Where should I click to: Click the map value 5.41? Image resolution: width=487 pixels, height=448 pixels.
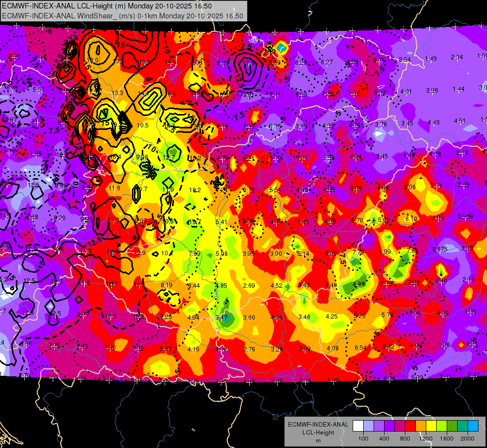221,222
